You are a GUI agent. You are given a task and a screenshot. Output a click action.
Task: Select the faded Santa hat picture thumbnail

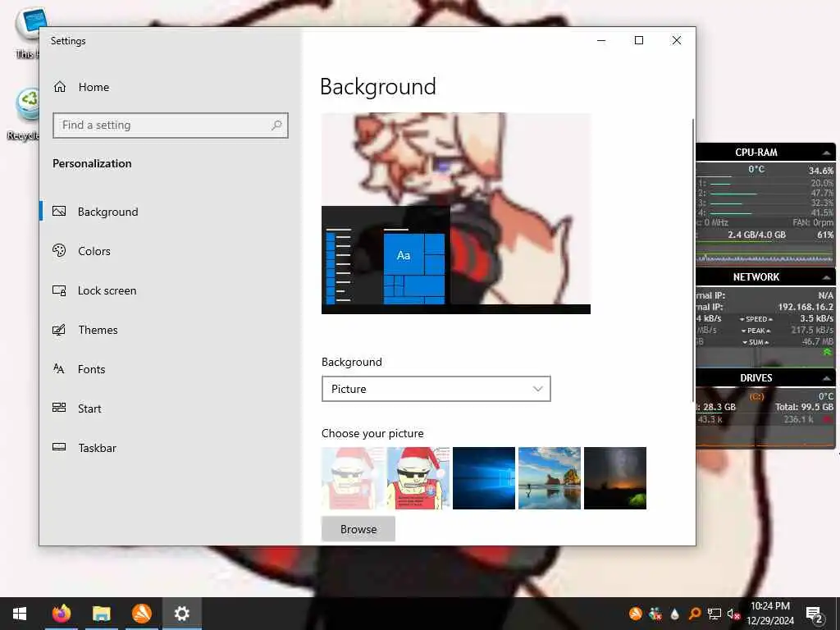pyautogui.click(x=353, y=478)
